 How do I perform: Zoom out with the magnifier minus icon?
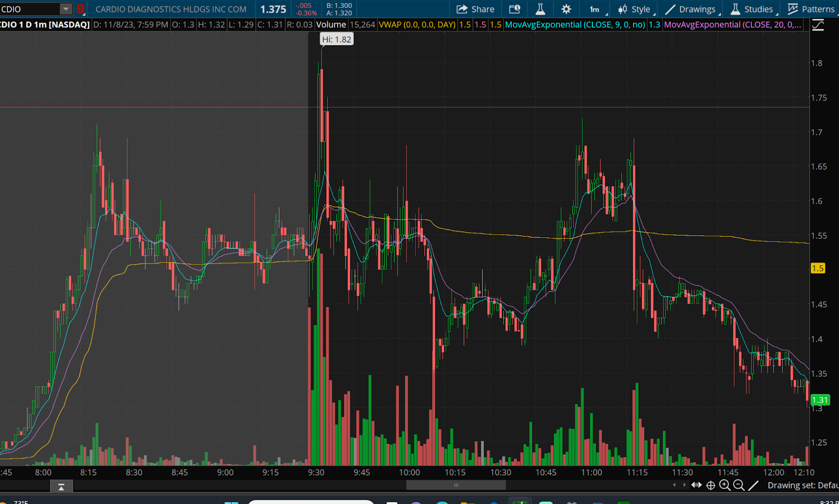click(739, 485)
